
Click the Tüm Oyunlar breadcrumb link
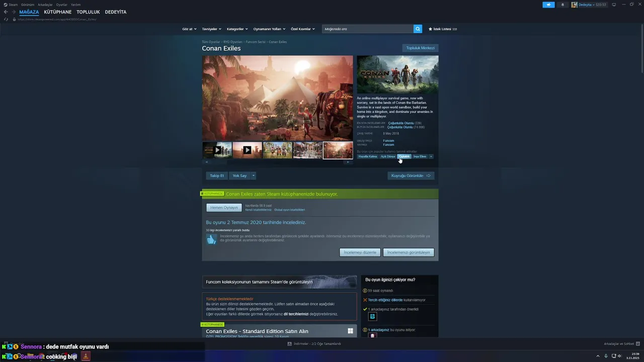tap(211, 42)
